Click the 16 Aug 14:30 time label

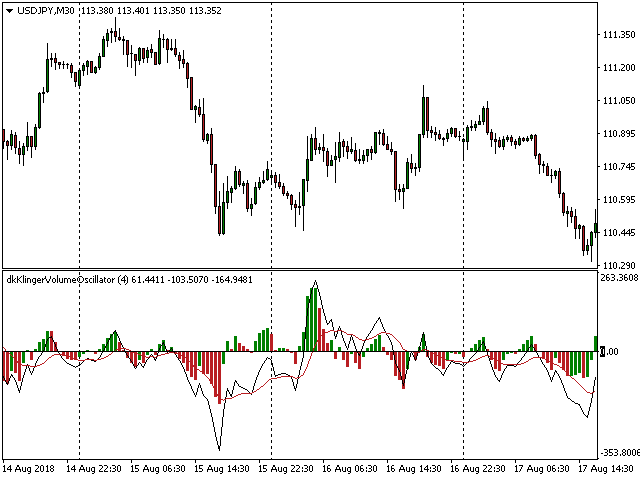pyautogui.click(x=413, y=469)
